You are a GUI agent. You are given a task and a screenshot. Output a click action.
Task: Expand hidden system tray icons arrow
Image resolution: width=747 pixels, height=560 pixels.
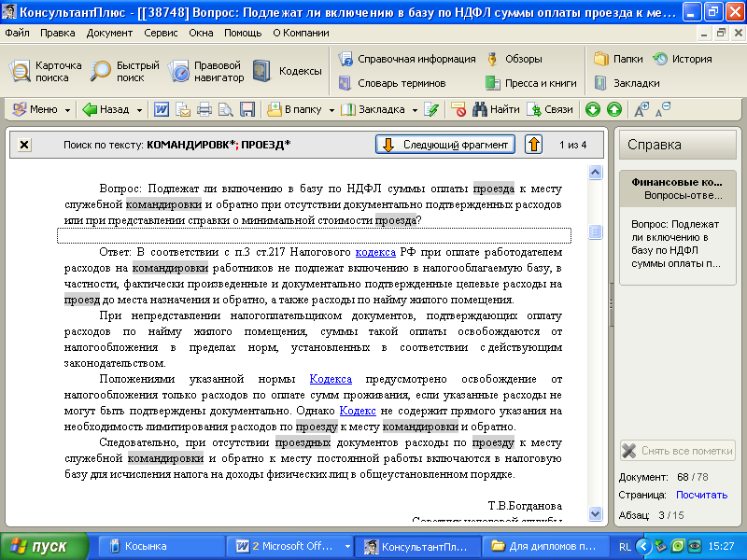(x=644, y=546)
